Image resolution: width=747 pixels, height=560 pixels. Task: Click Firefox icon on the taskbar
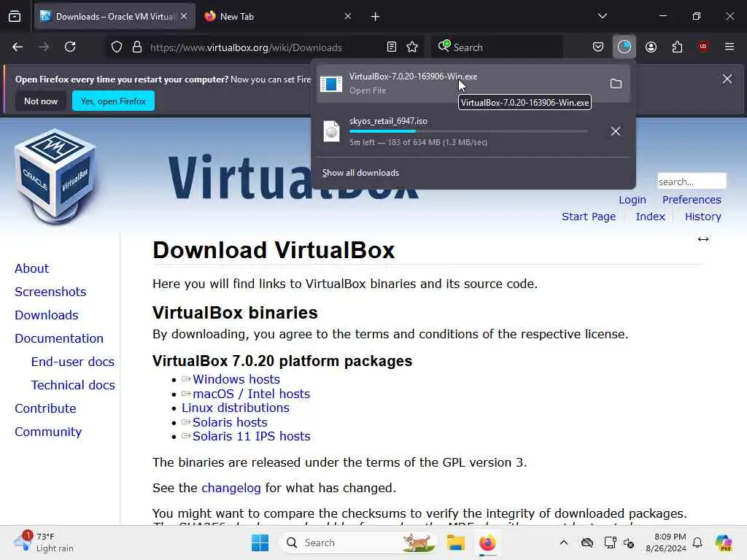[487, 542]
